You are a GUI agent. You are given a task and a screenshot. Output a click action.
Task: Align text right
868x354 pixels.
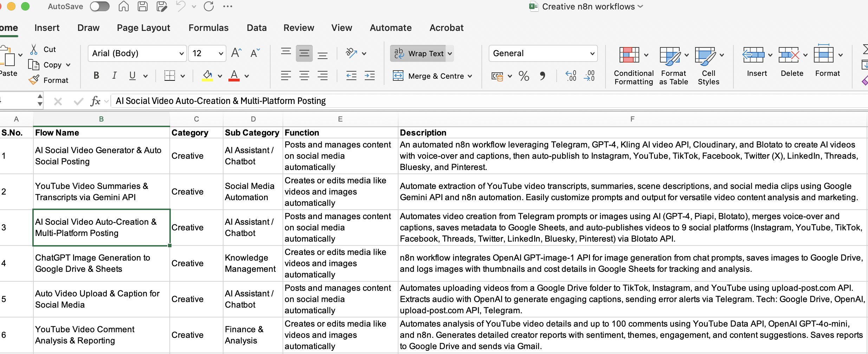coord(323,76)
